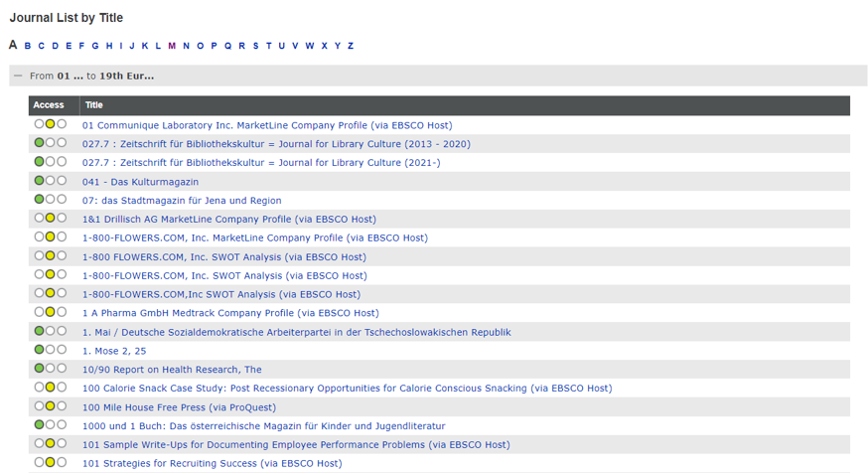Open '1-800-FLOWERS.COM,Inc SWOT Analysis' link
868x474 pixels.
coord(221,294)
